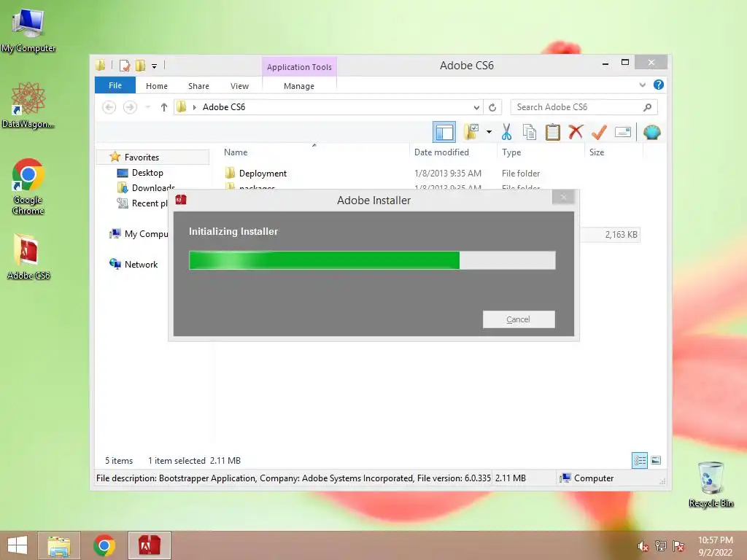This screenshot has width=747, height=560.
Task: Refresh the Adobe CS6 folder
Action: click(492, 107)
